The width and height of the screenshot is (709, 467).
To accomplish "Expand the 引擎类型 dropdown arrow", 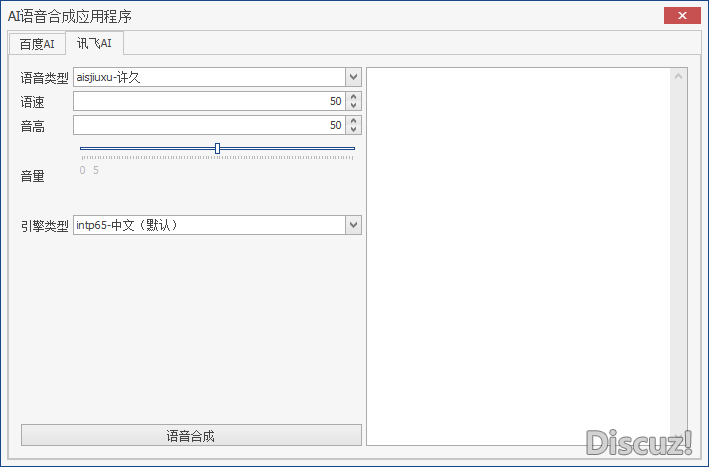I will pyautogui.click(x=354, y=225).
